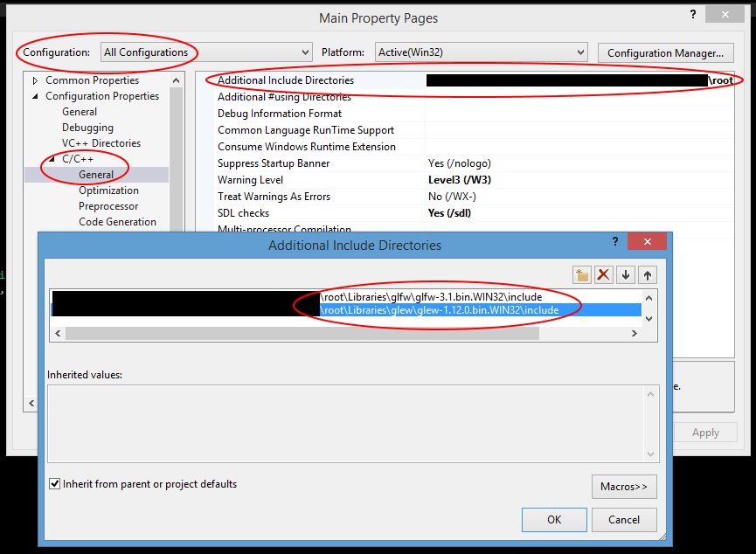Select General under C/C++
This screenshot has height=554, width=756.
click(96, 175)
